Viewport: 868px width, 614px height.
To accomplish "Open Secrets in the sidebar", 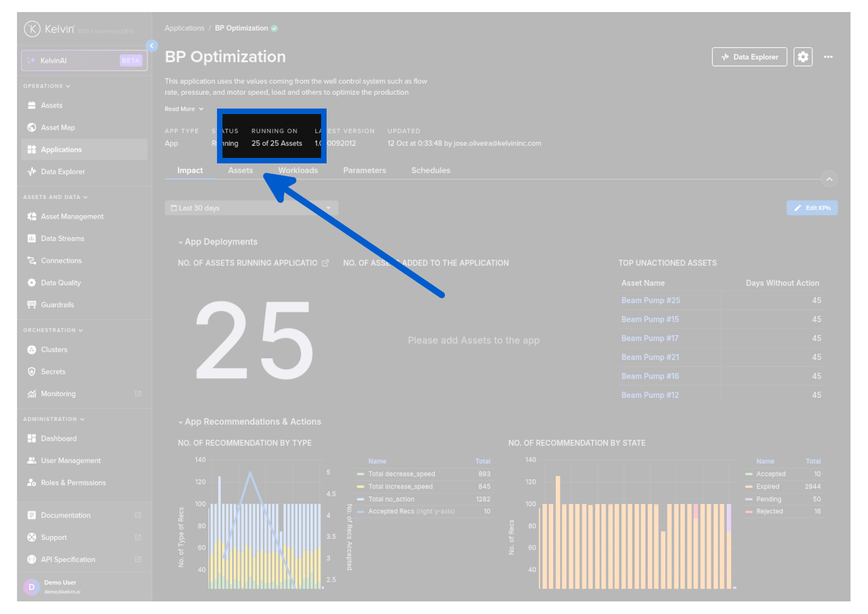I will click(53, 372).
